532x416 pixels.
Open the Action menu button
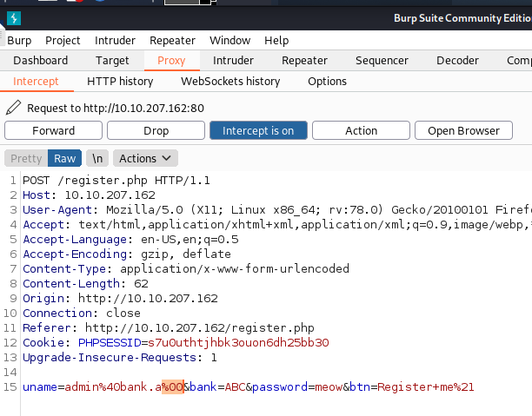click(x=361, y=130)
